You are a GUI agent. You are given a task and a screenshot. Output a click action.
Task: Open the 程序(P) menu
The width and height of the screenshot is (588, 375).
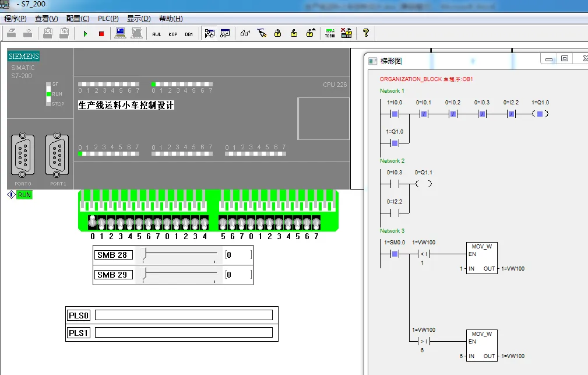[15, 19]
